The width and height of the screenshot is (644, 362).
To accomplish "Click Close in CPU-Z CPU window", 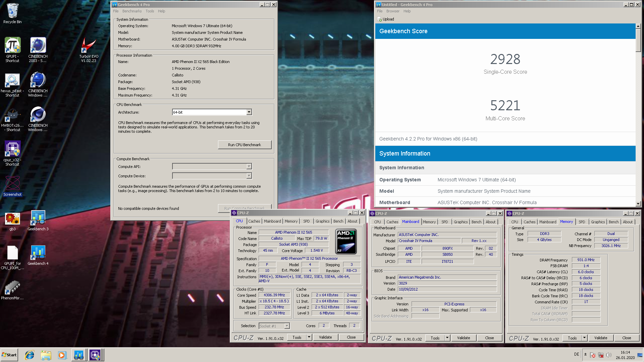I will click(x=351, y=337).
